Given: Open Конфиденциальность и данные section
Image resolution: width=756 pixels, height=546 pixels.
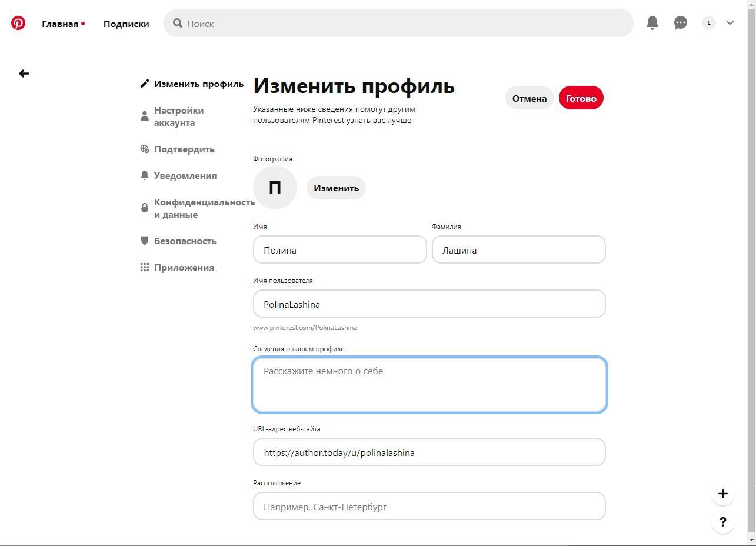Looking at the screenshot, I should point(204,208).
